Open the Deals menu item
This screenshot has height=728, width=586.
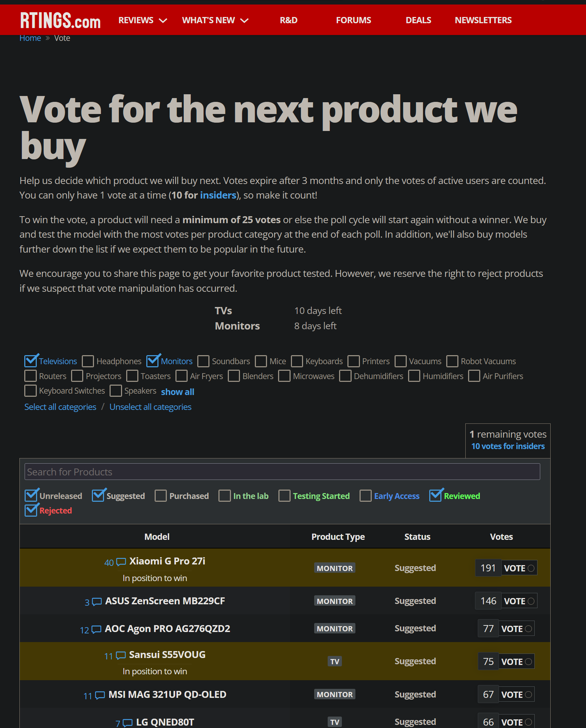click(x=418, y=20)
